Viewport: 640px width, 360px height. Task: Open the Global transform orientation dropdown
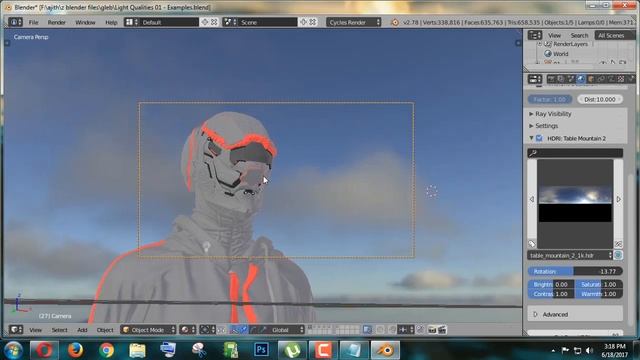(x=287, y=329)
